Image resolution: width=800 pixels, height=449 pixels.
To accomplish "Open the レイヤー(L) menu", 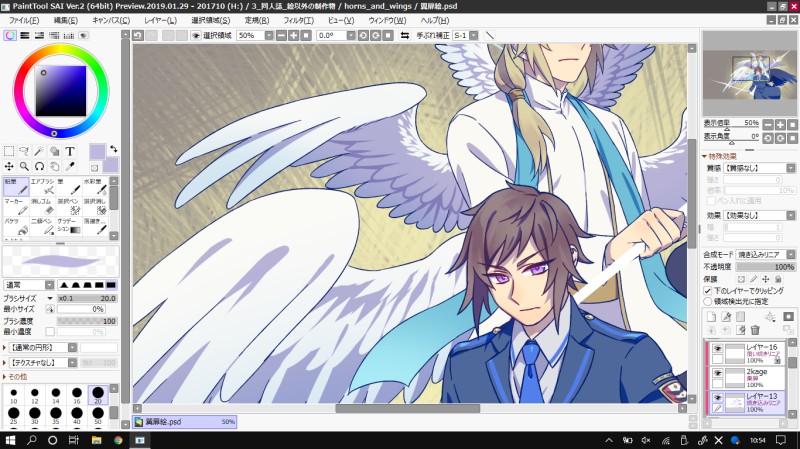I will coord(160,20).
